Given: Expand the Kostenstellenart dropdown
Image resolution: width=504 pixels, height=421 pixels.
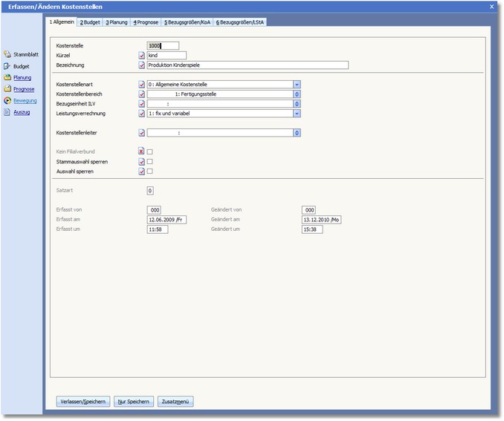Looking at the screenshot, I should 297,85.
